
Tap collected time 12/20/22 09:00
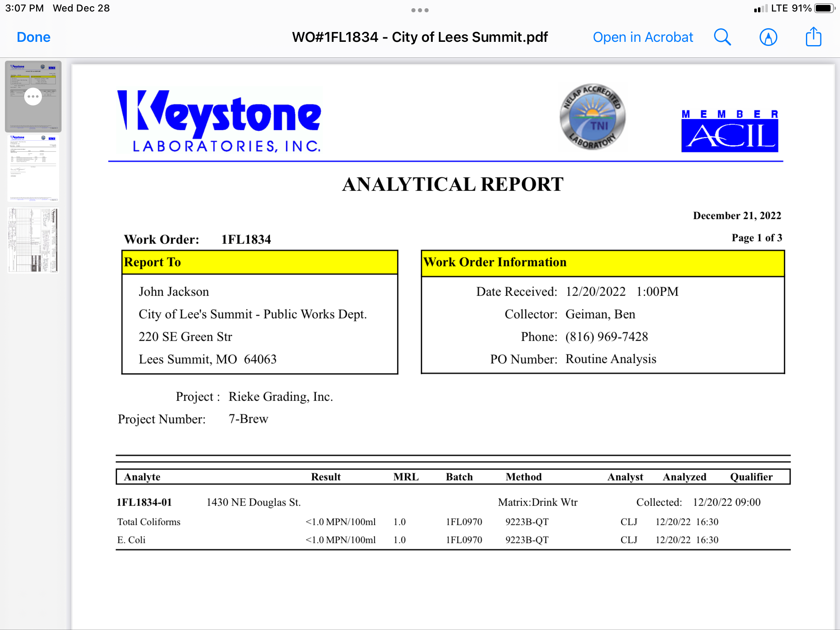726,502
